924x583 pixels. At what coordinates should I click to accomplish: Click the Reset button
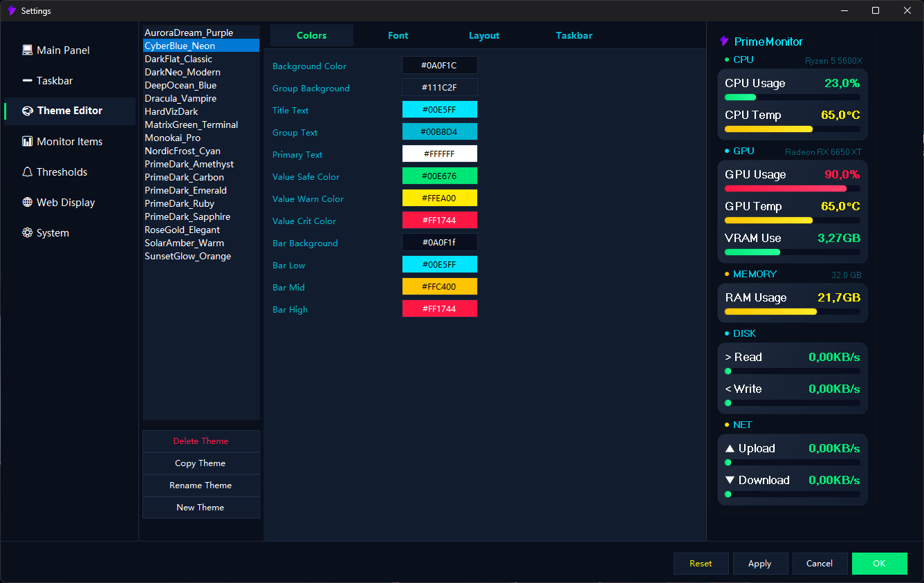701,563
